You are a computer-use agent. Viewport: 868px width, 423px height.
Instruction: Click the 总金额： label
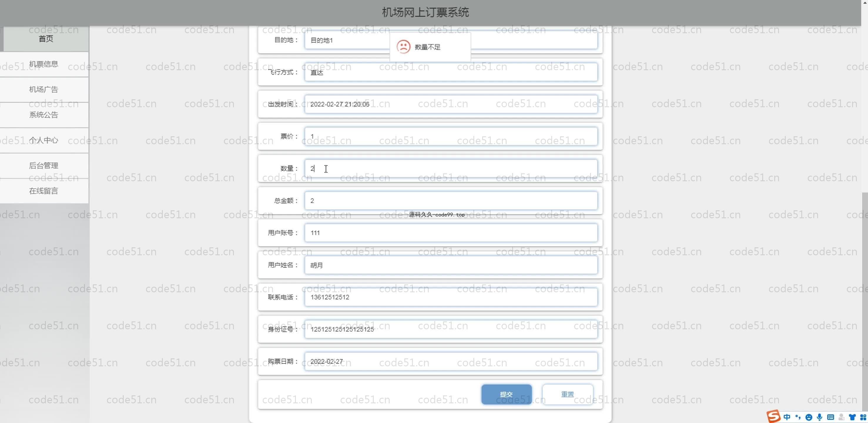tap(286, 201)
